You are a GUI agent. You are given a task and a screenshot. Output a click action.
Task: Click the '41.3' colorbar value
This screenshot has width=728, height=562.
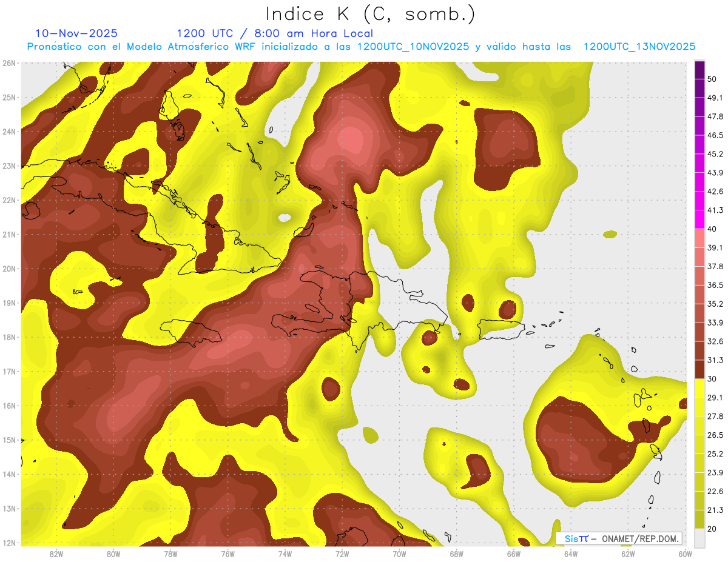point(715,210)
